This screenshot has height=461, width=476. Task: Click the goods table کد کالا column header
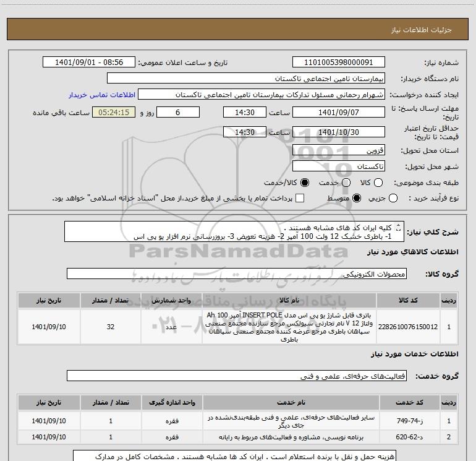pos(408,300)
